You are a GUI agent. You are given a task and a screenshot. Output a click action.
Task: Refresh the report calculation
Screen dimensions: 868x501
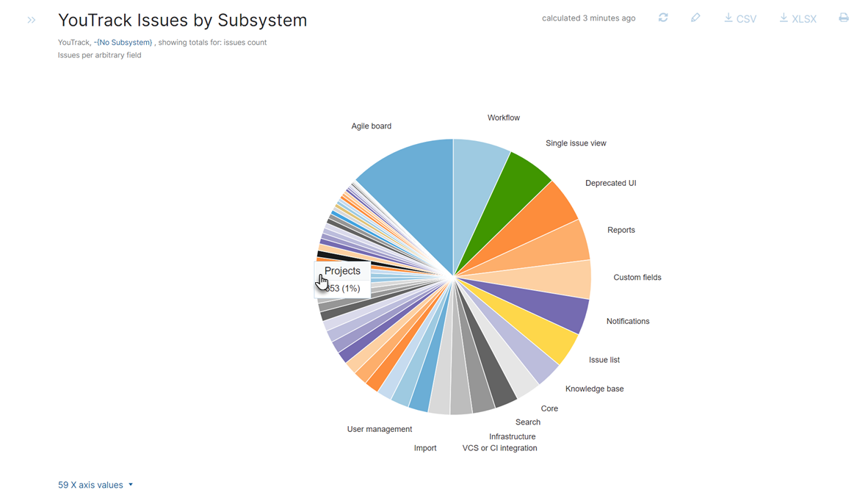[x=663, y=17]
